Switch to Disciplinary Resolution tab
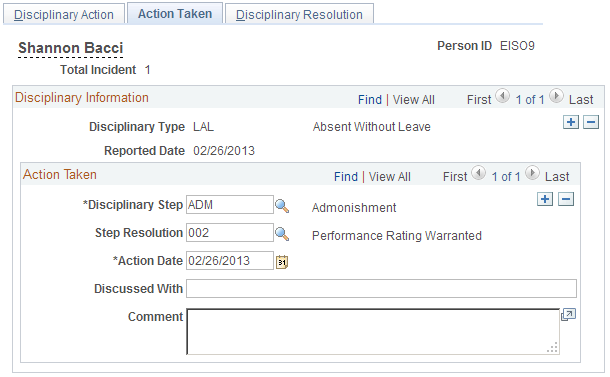This screenshot has height=377, width=610. click(x=299, y=14)
